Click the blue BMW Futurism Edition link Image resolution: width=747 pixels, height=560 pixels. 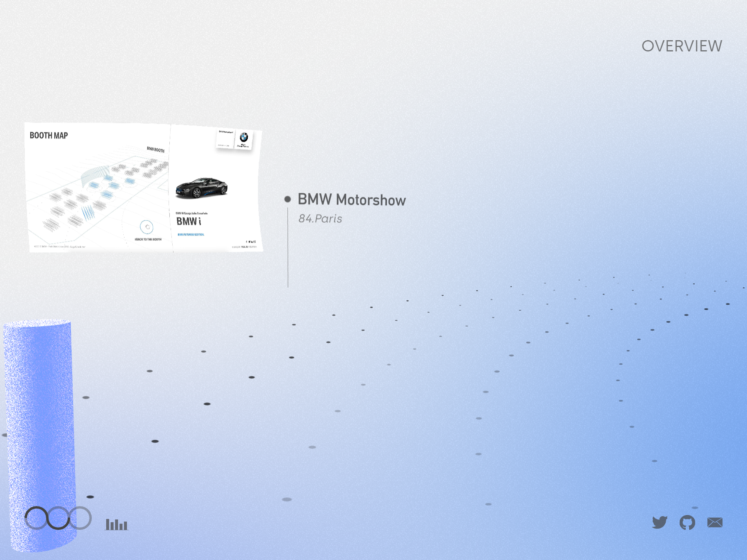(191, 234)
